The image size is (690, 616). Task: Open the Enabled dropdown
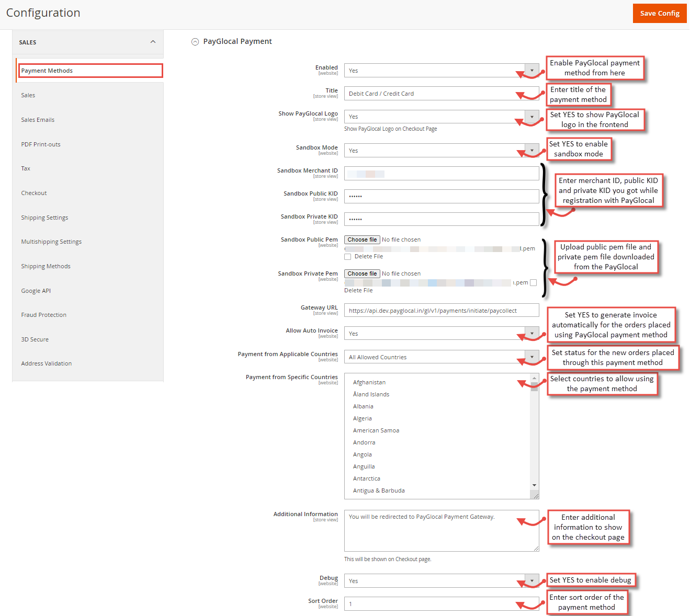[x=442, y=71]
